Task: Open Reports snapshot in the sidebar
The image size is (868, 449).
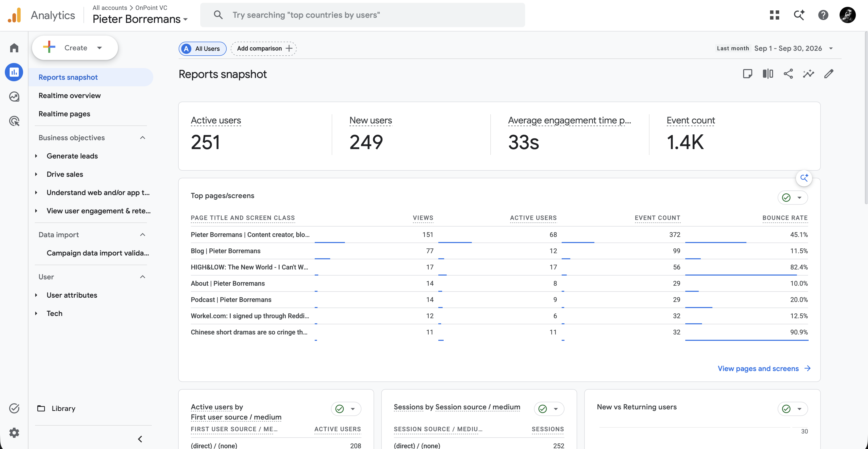Action: pyautogui.click(x=91, y=77)
